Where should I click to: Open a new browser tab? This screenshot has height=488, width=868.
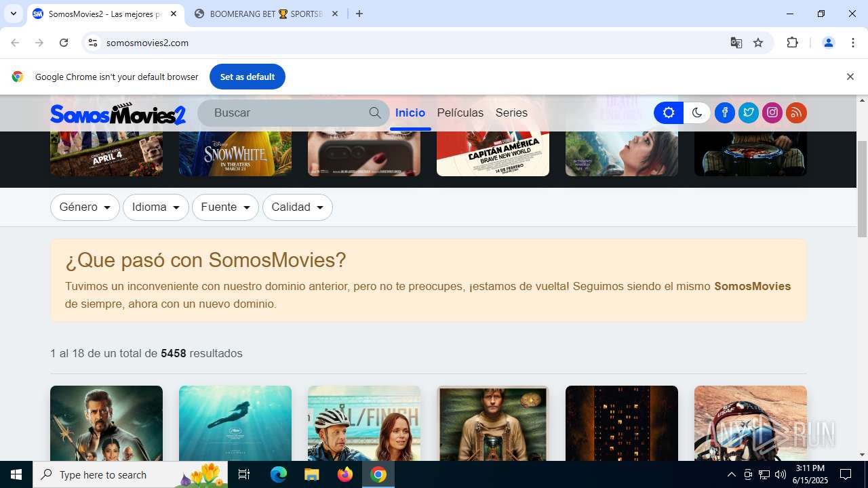[x=359, y=14]
